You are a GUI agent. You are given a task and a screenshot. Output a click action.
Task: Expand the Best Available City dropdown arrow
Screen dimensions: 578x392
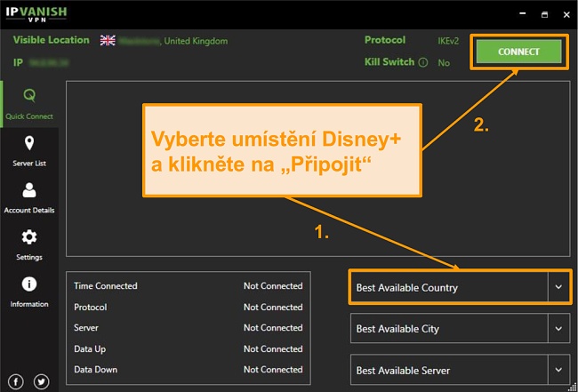tap(558, 329)
